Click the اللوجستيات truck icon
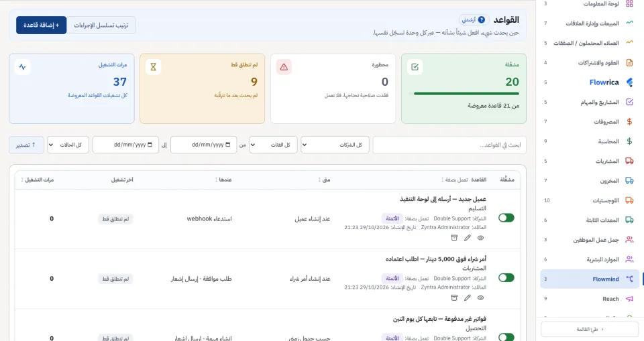644x341 pixels. click(629, 200)
